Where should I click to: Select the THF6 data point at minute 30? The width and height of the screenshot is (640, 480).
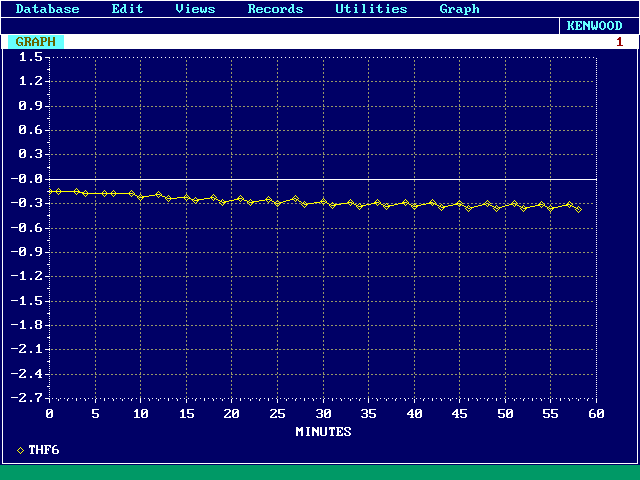(x=323, y=201)
